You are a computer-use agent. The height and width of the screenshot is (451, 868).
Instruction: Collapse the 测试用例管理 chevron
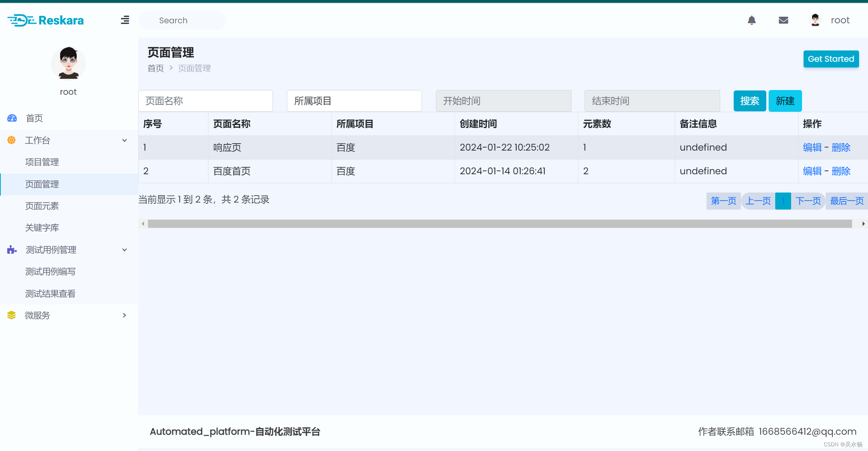125,250
